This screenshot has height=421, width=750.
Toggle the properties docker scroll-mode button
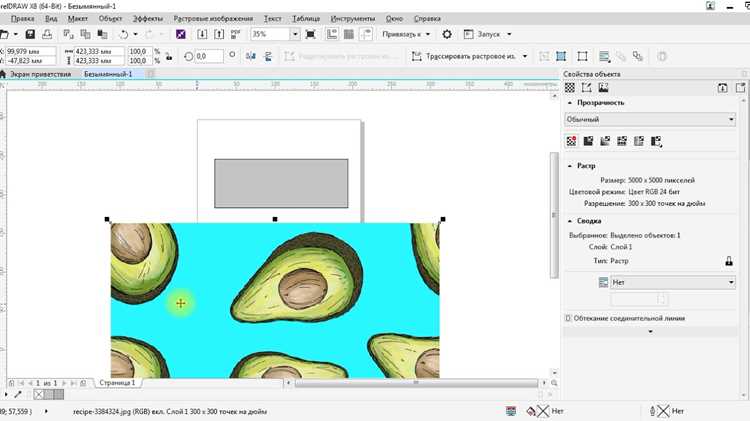coord(723,88)
